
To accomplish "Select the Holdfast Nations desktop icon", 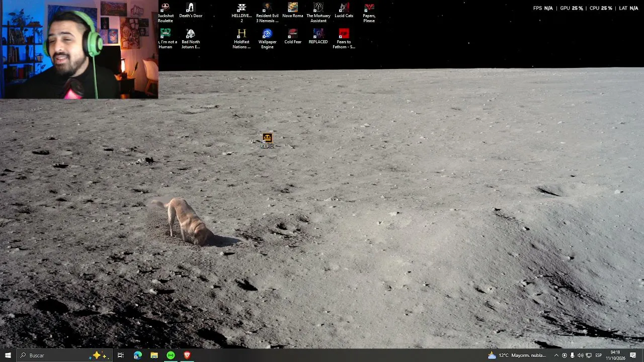I will [x=242, y=39].
